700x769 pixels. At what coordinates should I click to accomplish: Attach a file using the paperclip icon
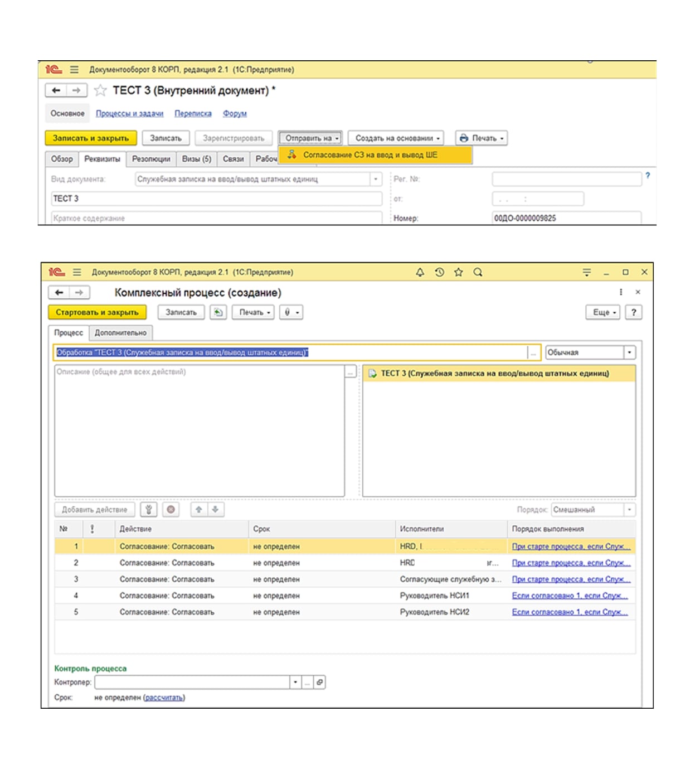tap(288, 312)
